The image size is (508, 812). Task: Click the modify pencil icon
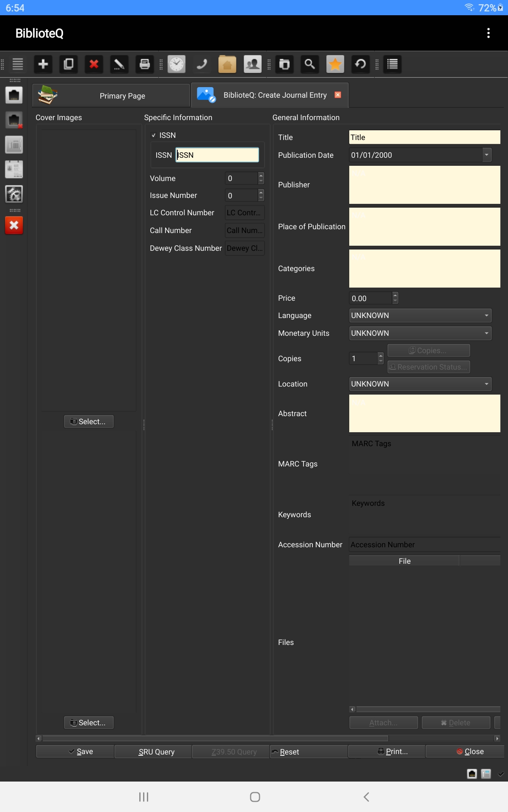coord(119,64)
